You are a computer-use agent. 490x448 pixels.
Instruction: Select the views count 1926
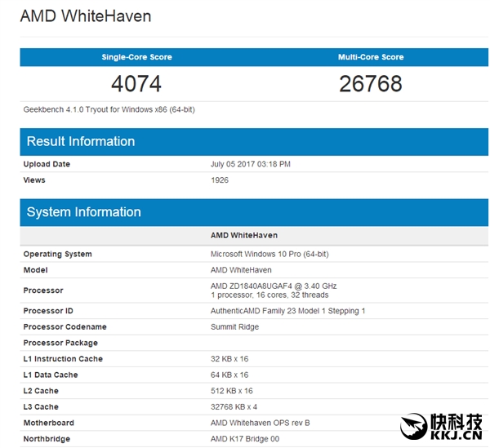tap(220, 180)
